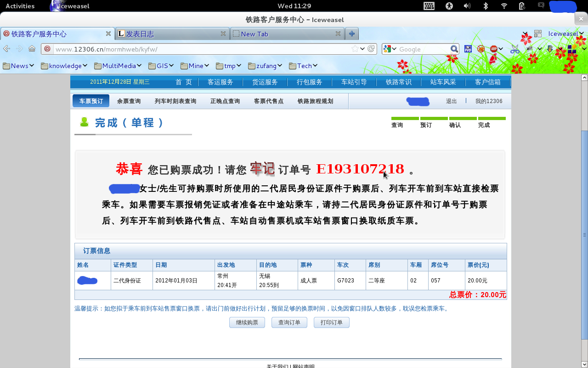The image size is (588, 368).
Task: Select the 铁路旅程规划 sub-tab
Action: (x=316, y=101)
